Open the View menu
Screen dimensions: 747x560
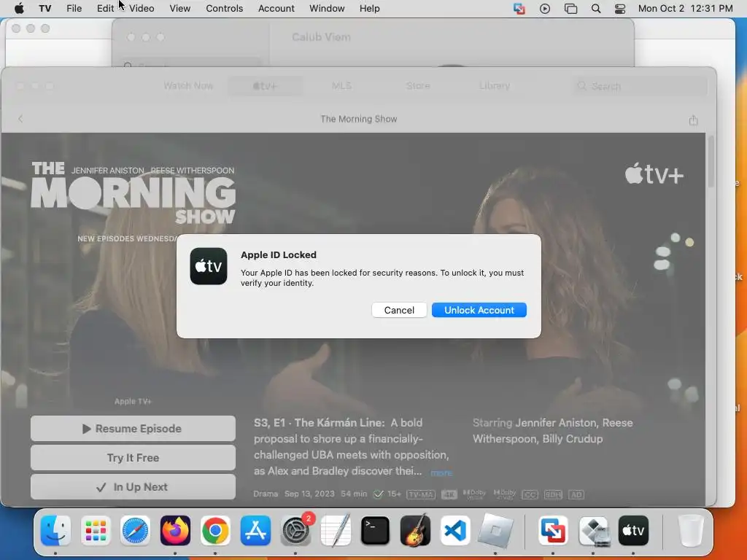tap(180, 9)
